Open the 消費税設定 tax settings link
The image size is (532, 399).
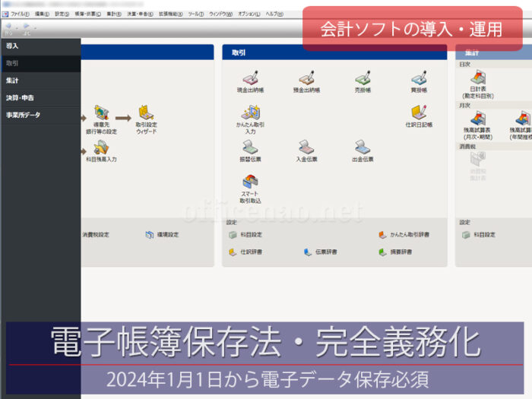pos(96,234)
